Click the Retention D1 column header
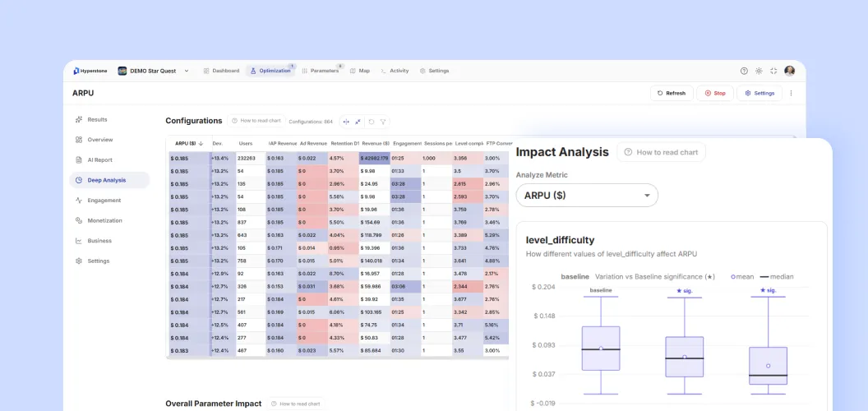This screenshot has width=868, height=411. (344, 144)
